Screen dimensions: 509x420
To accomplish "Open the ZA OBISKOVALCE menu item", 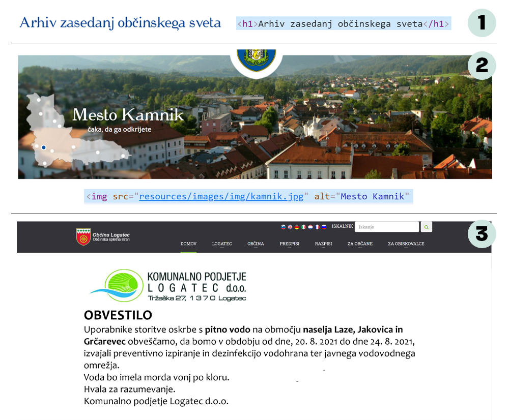I will pyautogui.click(x=406, y=244).
